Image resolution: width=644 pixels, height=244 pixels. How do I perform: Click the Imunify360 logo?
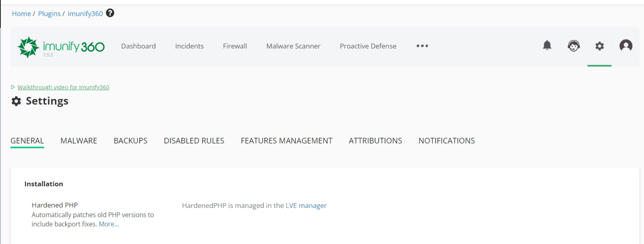[61, 47]
